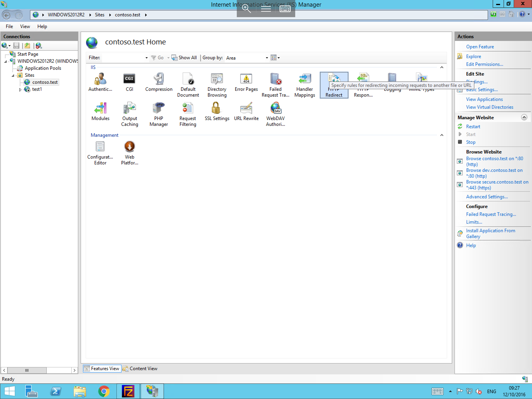Open SSL Settings feature
532x399 pixels.
tap(217, 111)
